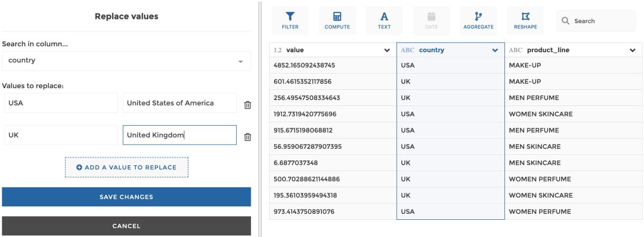Delete the USA replacement row
This screenshot has height=237, width=644.
pos(247,105)
